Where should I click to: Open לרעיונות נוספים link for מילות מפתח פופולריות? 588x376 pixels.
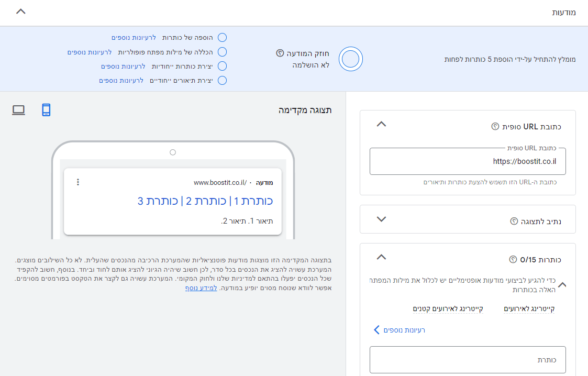(89, 52)
